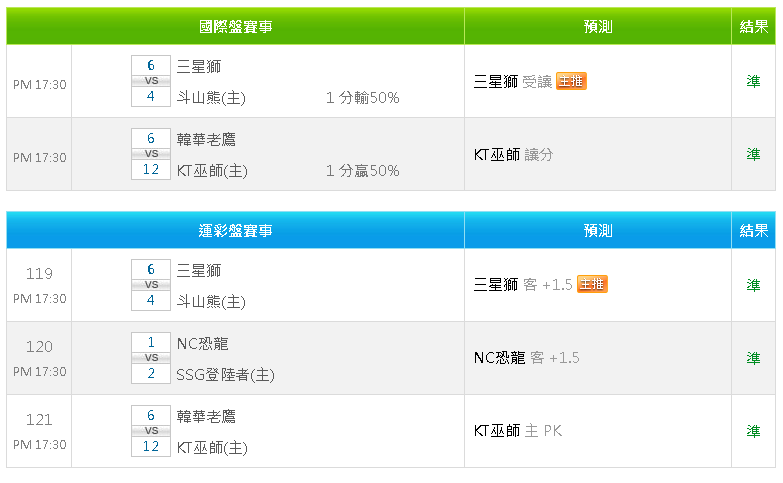Click the VS icon between 三星獅 and 斗山熊 in 國際盤
This screenshot has width=783, height=483.
151,81
